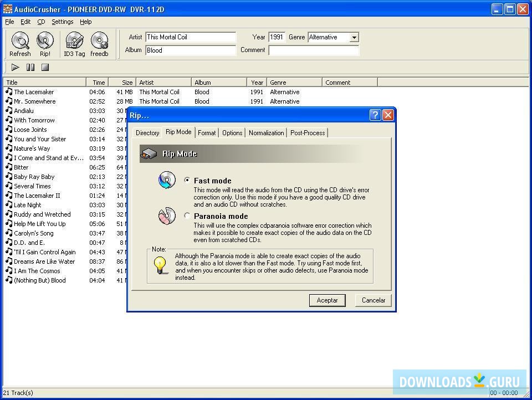Screen dimensions: 532x400
Task: Click the note icon beside Nature's Way
Action: click(9, 148)
